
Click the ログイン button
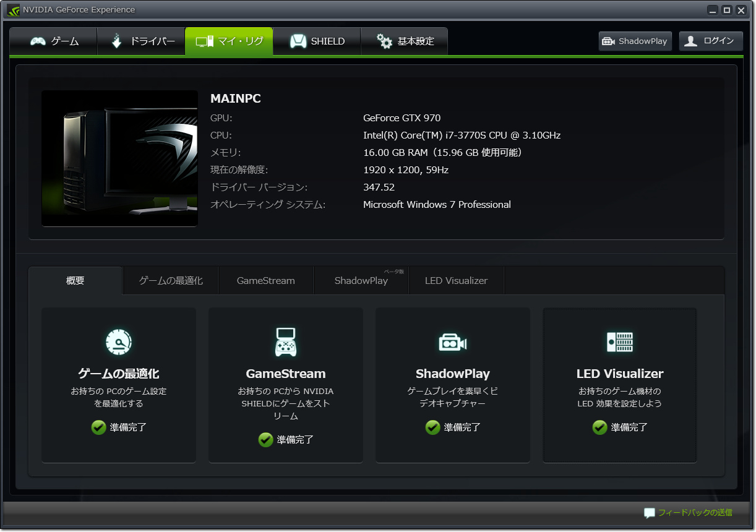pyautogui.click(x=711, y=41)
